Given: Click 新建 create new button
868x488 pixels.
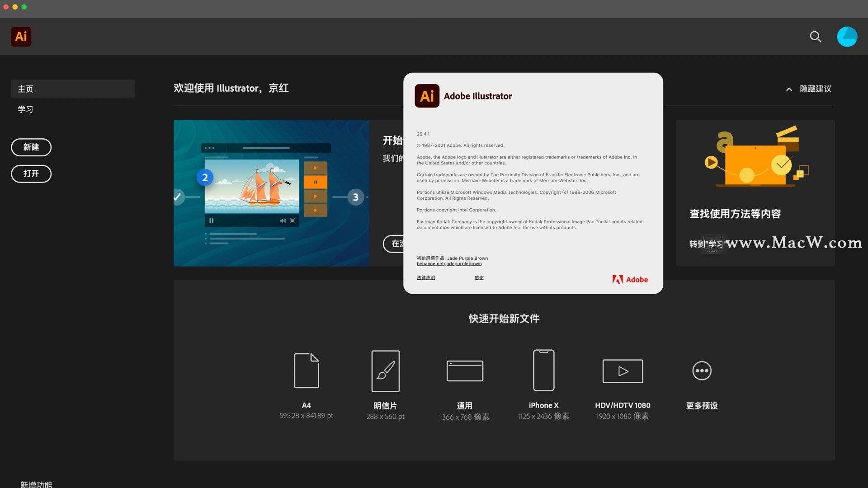Looking at the screenshot, I should coord(31,147).
